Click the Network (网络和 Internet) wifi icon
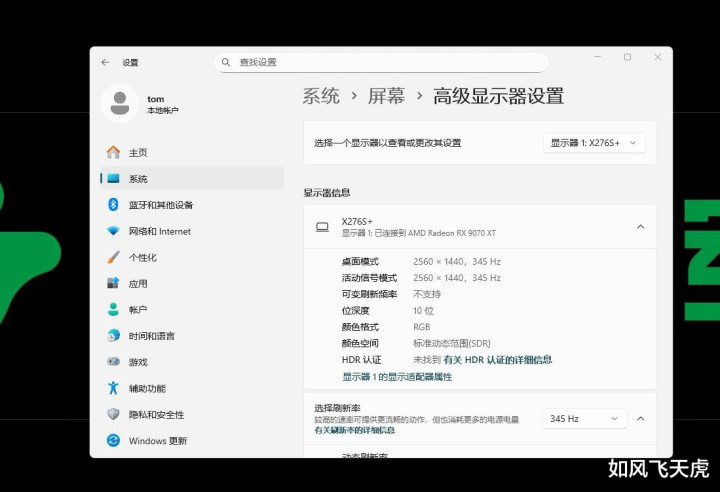Viewport: 720px width, 492px height. (x=113, y=231)
